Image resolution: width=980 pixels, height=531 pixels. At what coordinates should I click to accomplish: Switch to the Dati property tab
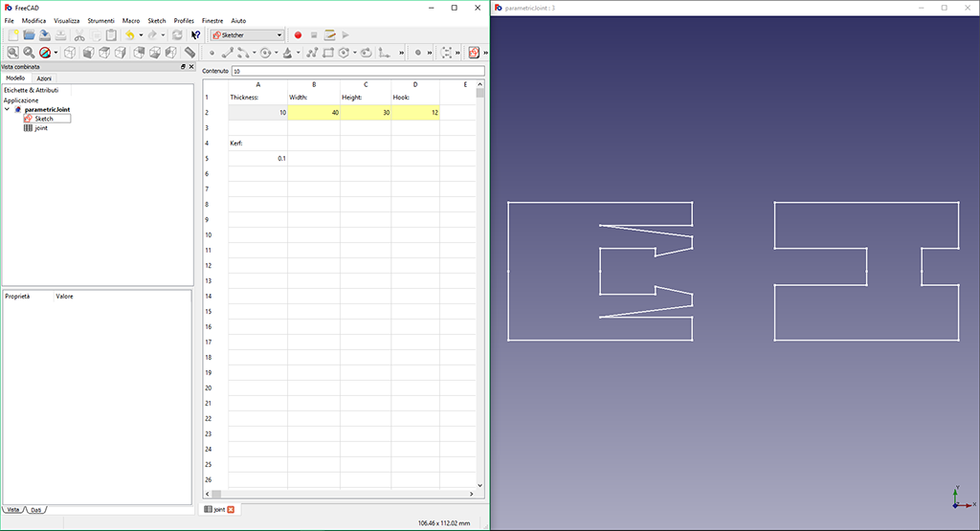click(36, 510)
